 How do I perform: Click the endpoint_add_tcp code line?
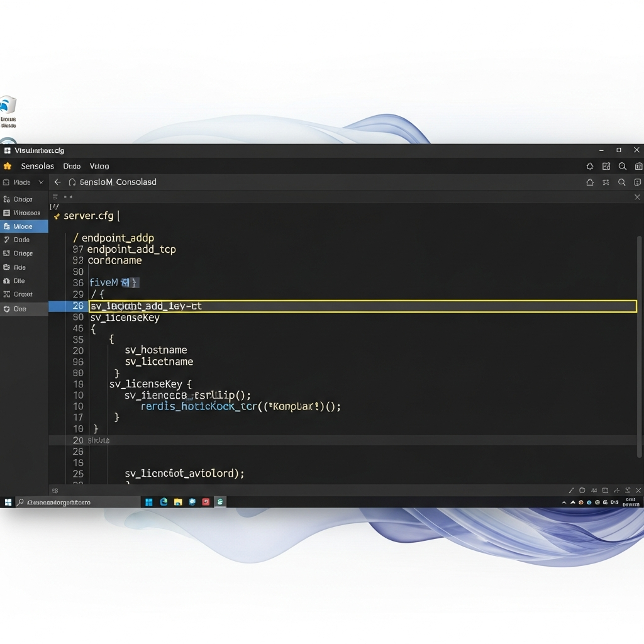click(x=131, y=249)
